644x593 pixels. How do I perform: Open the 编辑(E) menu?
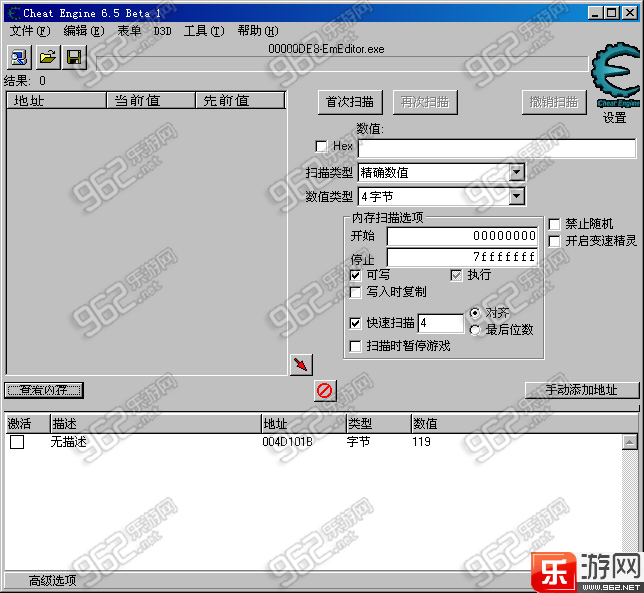click(x=84, y=31)
